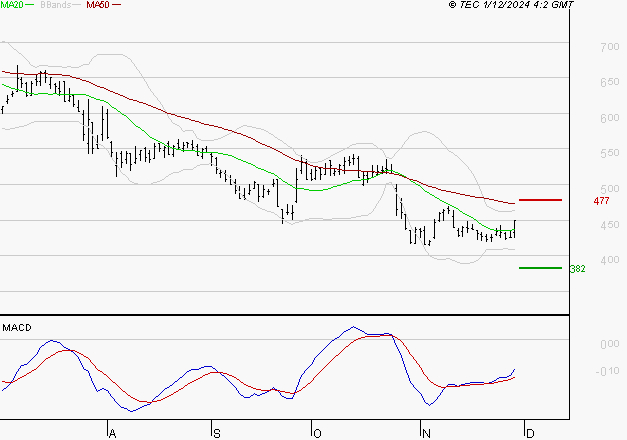Click the MA50 legend label
This screenshot has height=440, width=627.
click(x=98, y=5)
